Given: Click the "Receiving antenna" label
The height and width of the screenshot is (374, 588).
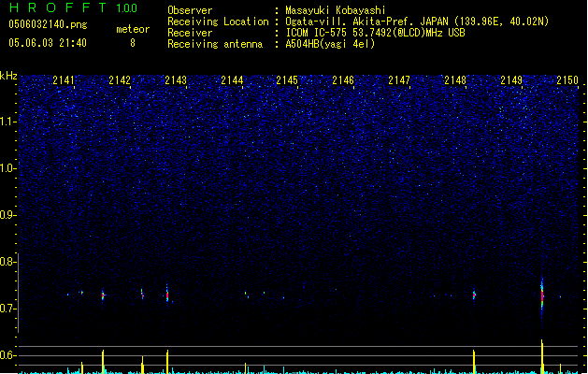Looking at the screenshot, I should point(215,44).
